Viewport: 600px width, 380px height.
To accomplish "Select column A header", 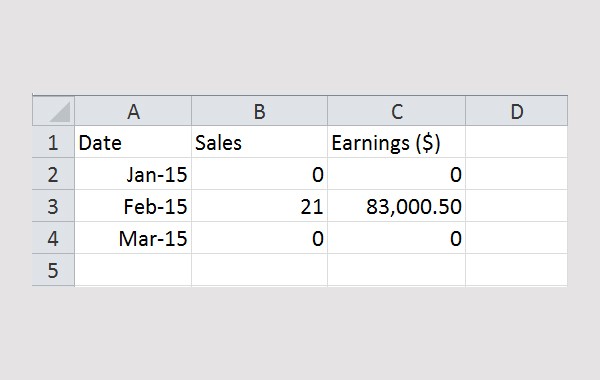I will [x=133, y=111].
